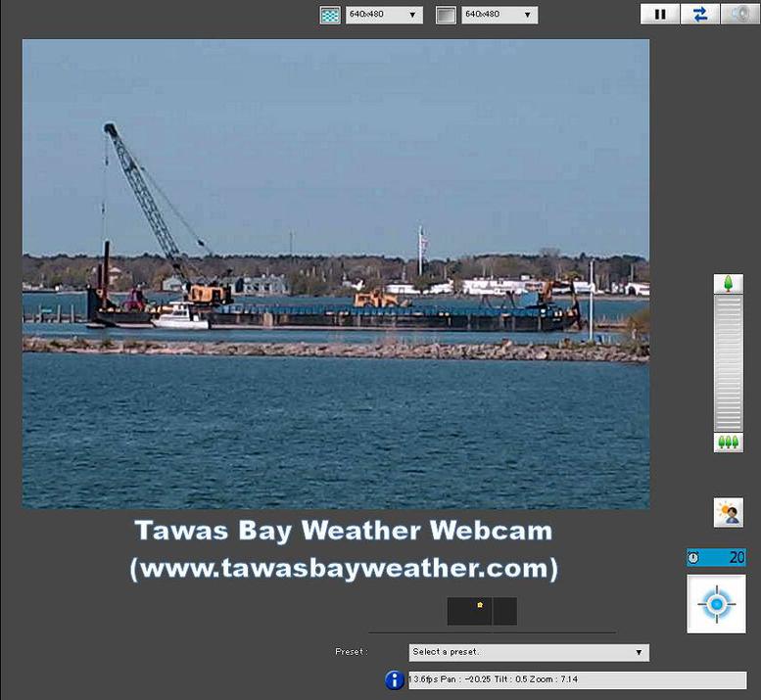Toggle the greyed speaker audio button
Image resolution: width=761 pixels, height=700 pixels.
739,14
